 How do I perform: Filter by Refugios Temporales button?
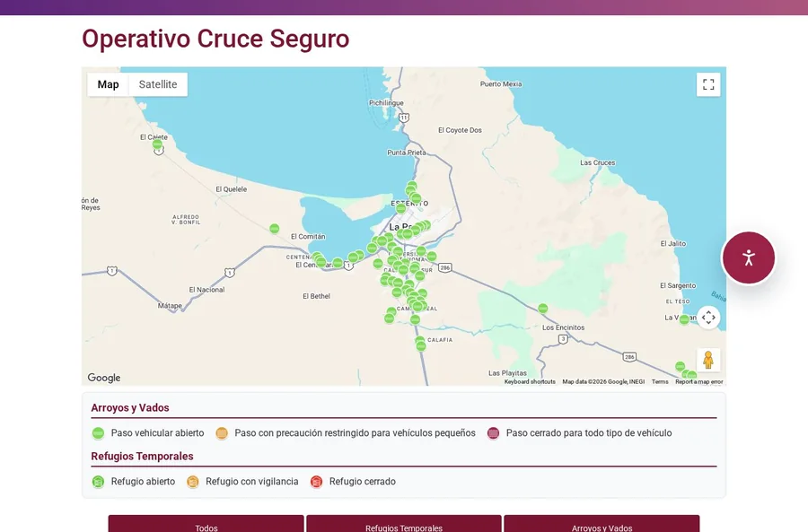coord(404,524)
